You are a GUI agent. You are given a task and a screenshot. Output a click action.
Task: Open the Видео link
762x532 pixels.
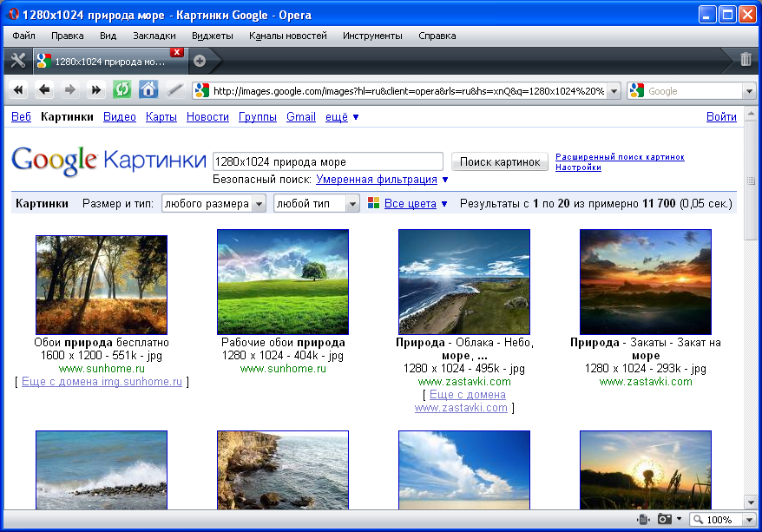pyautogui.click(x=120, y=116)
